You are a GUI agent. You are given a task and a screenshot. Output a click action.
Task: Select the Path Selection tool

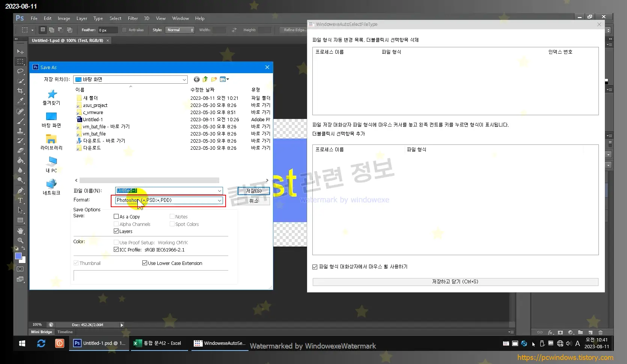(20, 210)
